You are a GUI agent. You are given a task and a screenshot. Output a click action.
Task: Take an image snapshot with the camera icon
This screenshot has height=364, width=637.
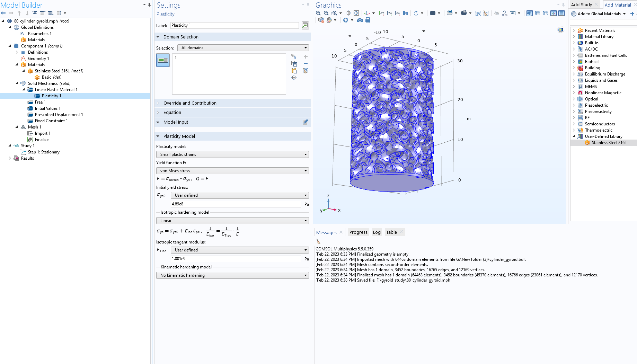coord(360,20)
